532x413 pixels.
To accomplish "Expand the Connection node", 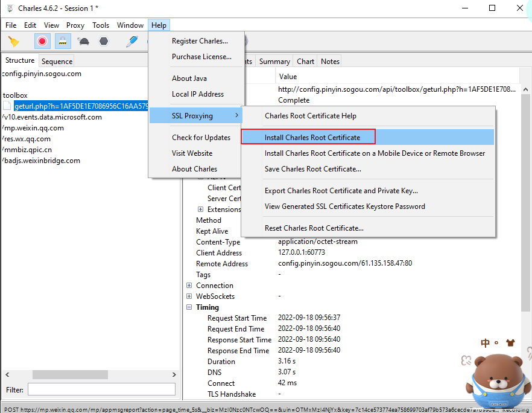I will tap(189, 286).
